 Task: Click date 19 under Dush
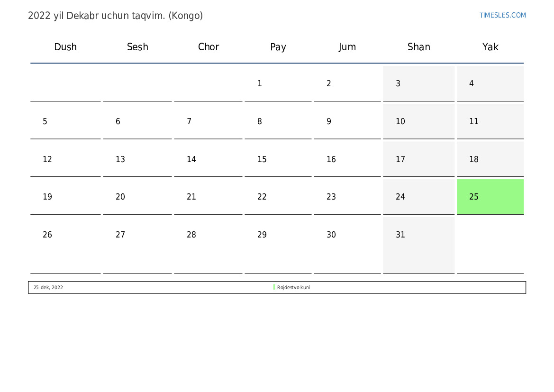[x=47, y=197]
